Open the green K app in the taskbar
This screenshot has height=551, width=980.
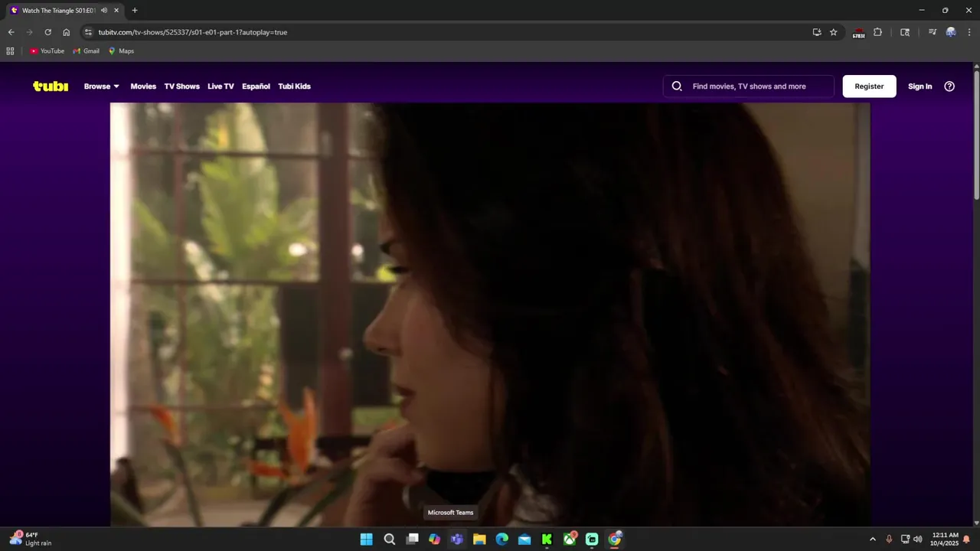547,540
